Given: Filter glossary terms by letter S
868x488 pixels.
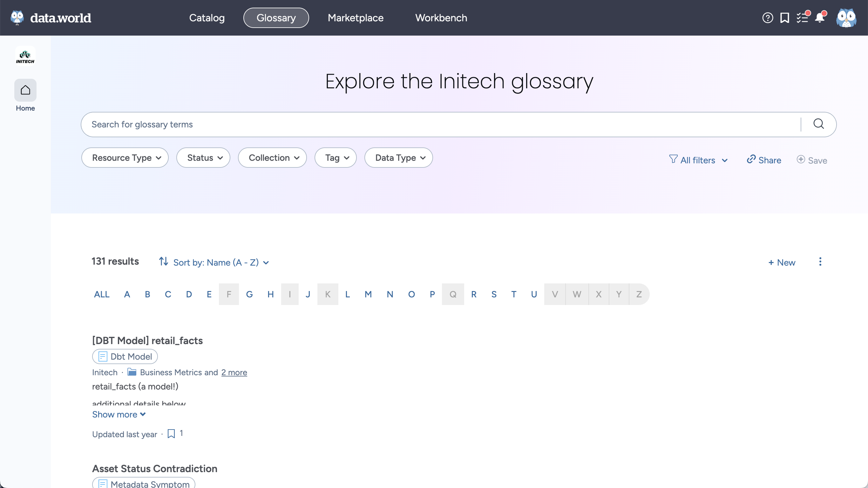Looking at the screenshot, I should (x=494, y=294).
